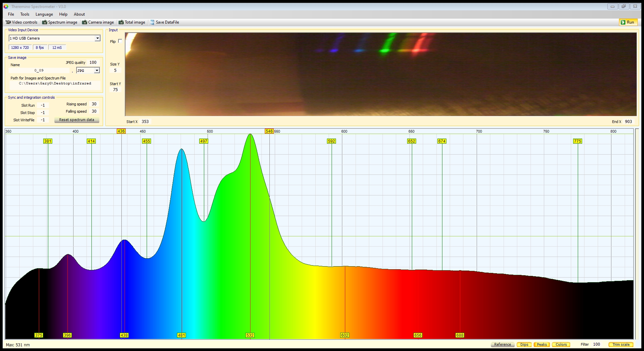Open the Tools menu

(x=25, y=14)
